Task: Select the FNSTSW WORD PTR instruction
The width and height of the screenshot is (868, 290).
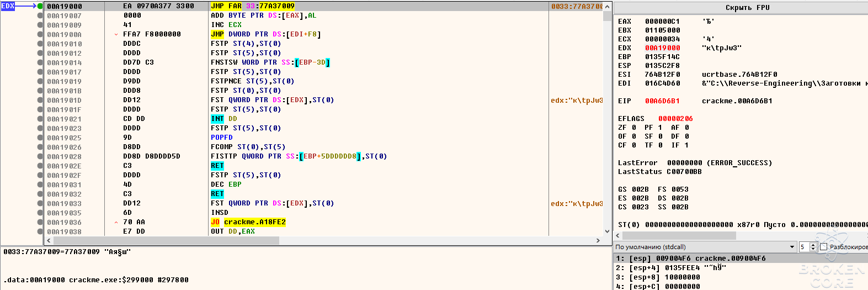Action: [270, 62]
